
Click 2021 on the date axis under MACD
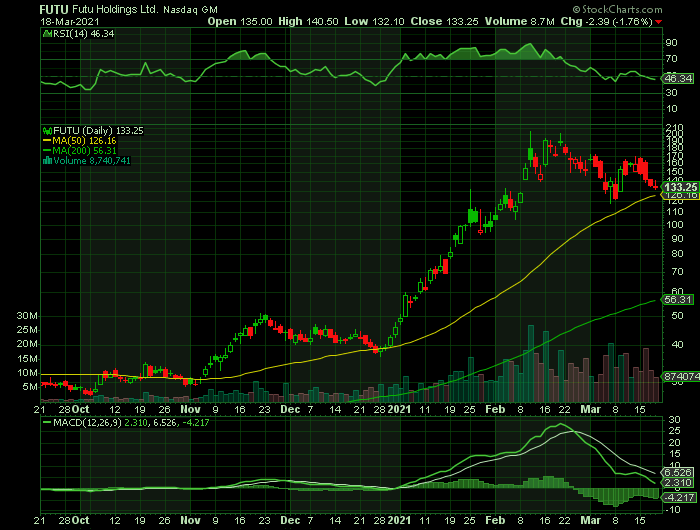(399, 520)
